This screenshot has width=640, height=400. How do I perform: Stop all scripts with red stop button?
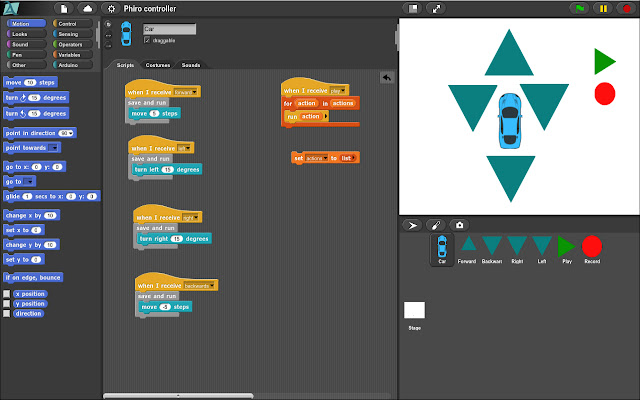[627, 9]
